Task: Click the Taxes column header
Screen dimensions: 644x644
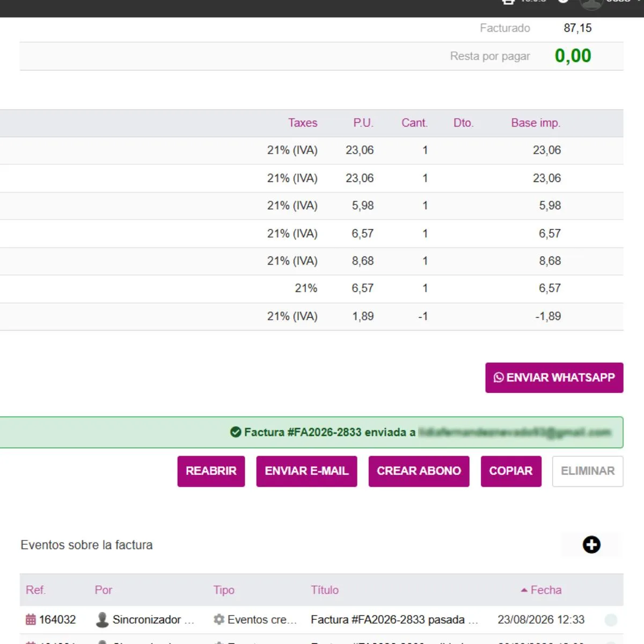Action: pyautogui.click(x=303, y=123)
